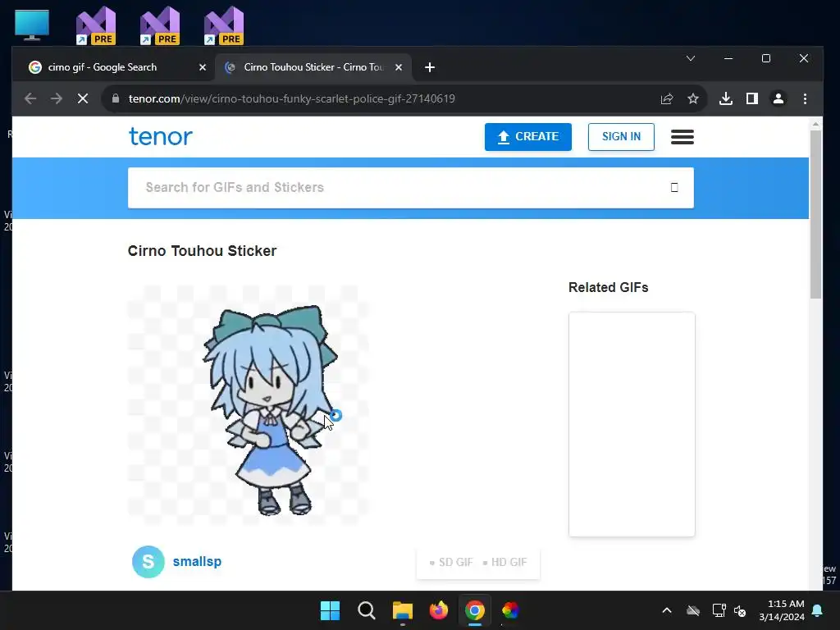This screenshot has height=630, width=840.
Task: Select the SD GIF quality option
Action: tap(451, 563)
